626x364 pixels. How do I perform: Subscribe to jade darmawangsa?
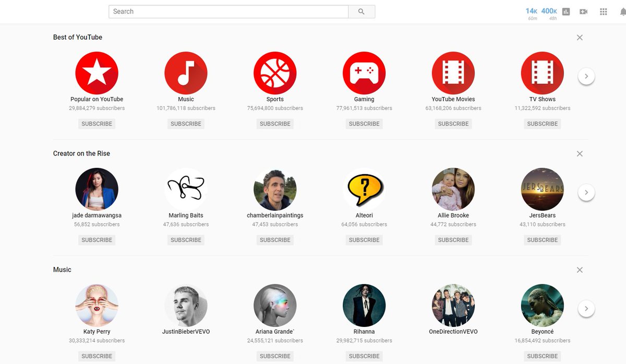pyautogui.click(x=97, y=240)
